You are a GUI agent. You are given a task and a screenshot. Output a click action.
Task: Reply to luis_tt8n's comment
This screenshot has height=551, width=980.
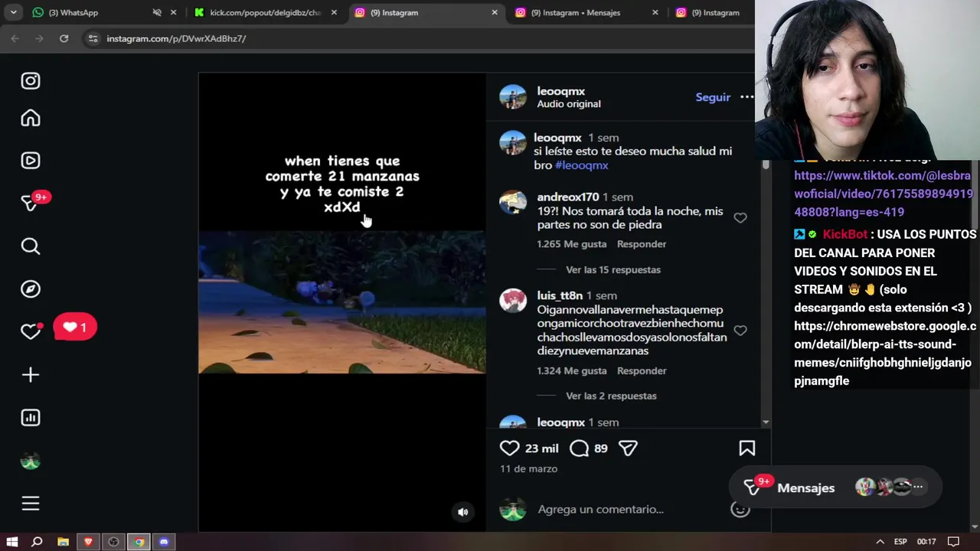[x=642, y=370]
